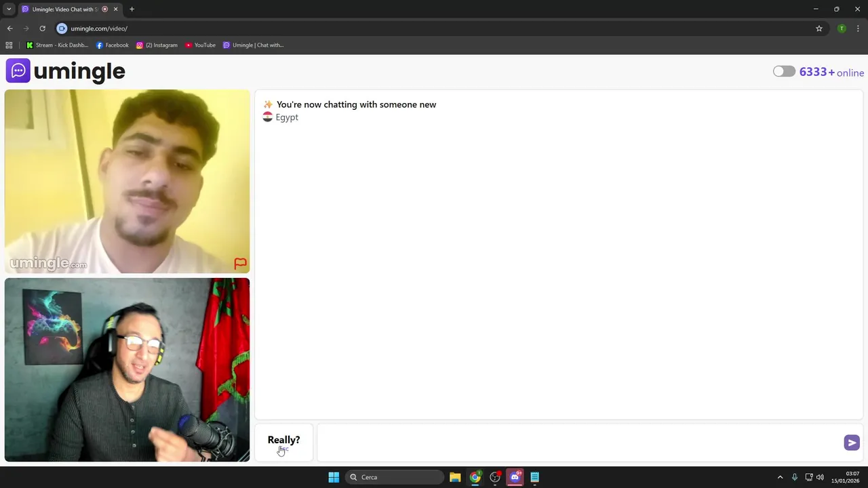Open the clock and date panel
This screenshot has height=488, width=868.
click(x=846, y=477)
